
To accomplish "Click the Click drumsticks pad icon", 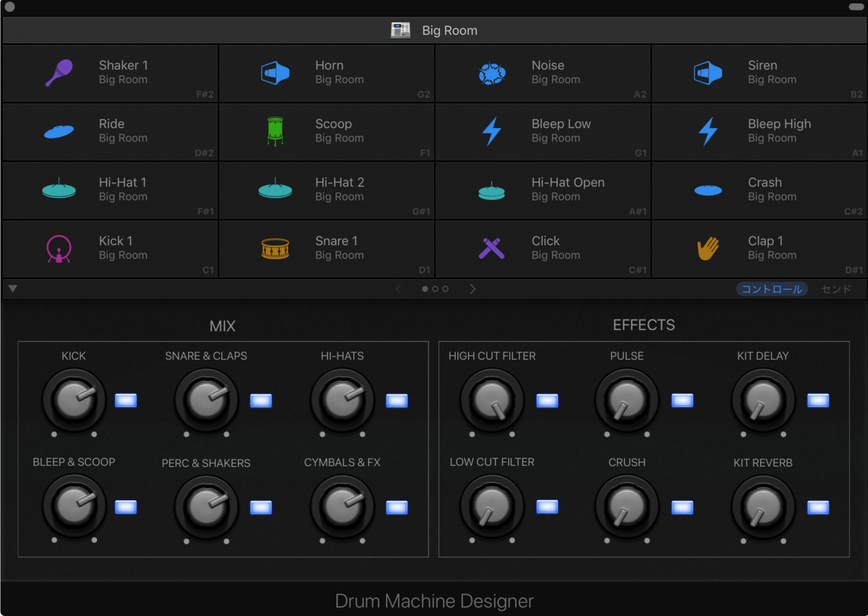I will point(492,249).
